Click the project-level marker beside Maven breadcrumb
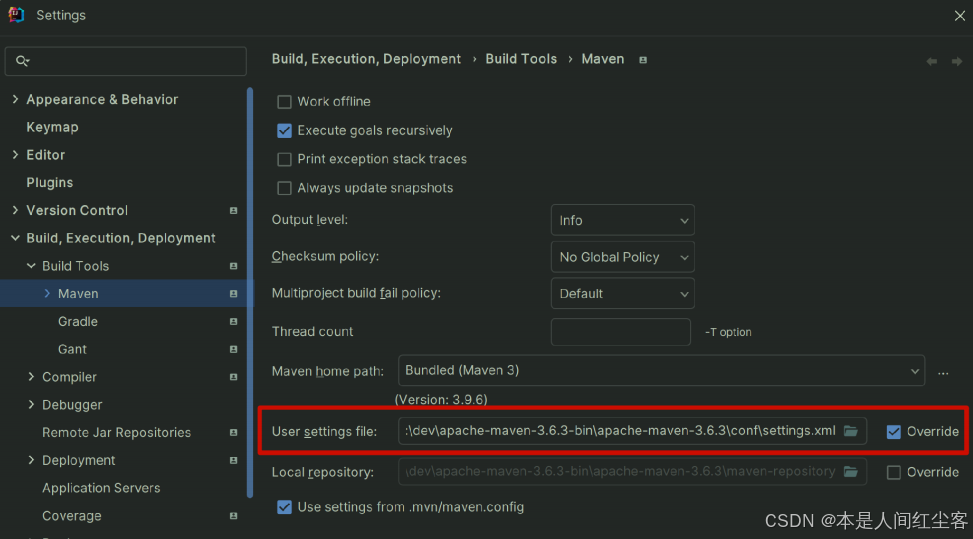The image size is (973, 539). tap(643, 60)
